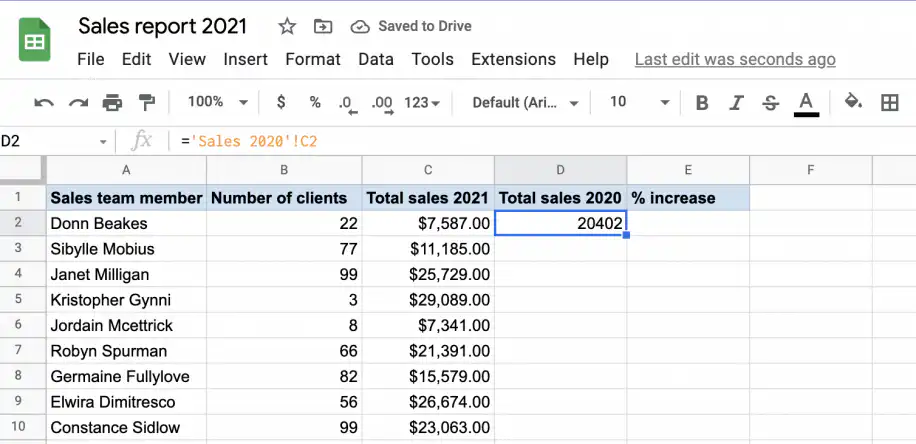Open the font size 10 dropdown
The height and width of the screenshot is (444, 916).
tap(639, 103)
